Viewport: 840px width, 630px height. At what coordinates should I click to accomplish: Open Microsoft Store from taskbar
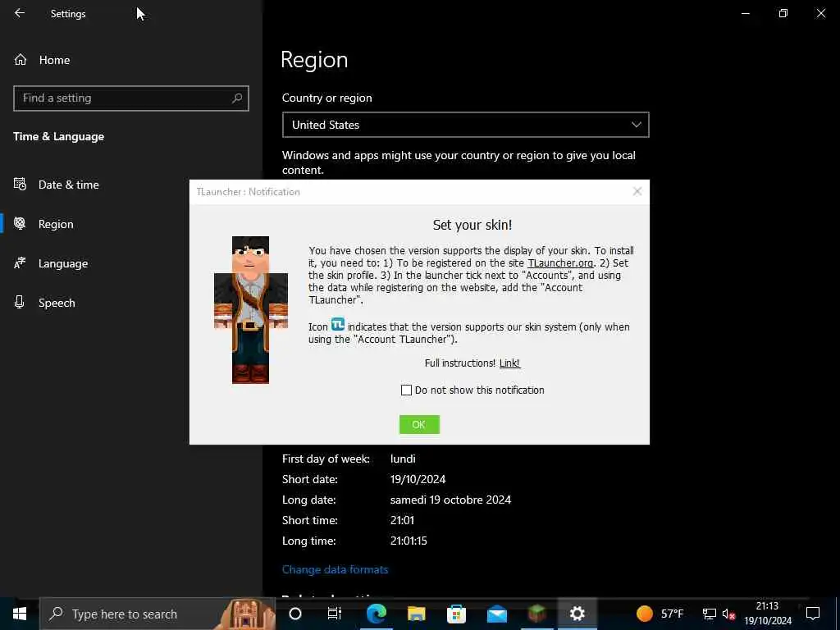[456, 614]
